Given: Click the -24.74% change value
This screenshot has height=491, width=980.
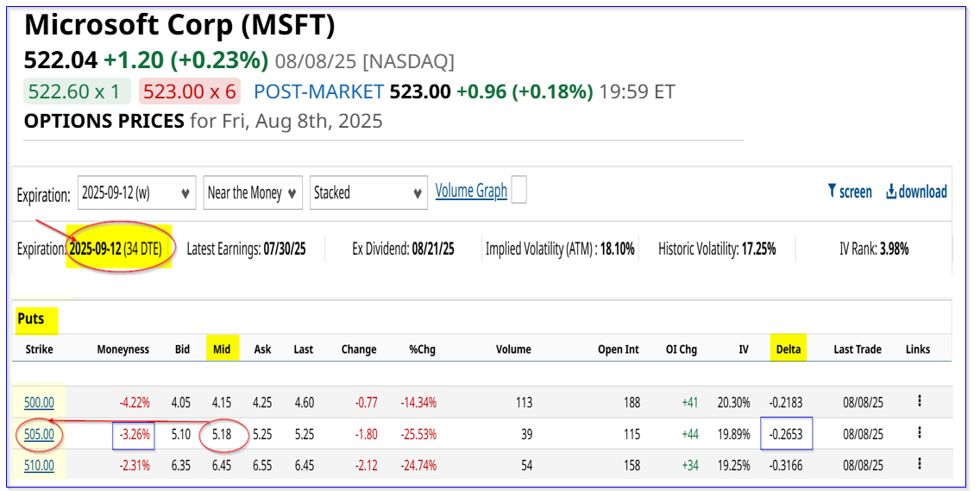Looking at the screenshot, I should pos(418,465).
